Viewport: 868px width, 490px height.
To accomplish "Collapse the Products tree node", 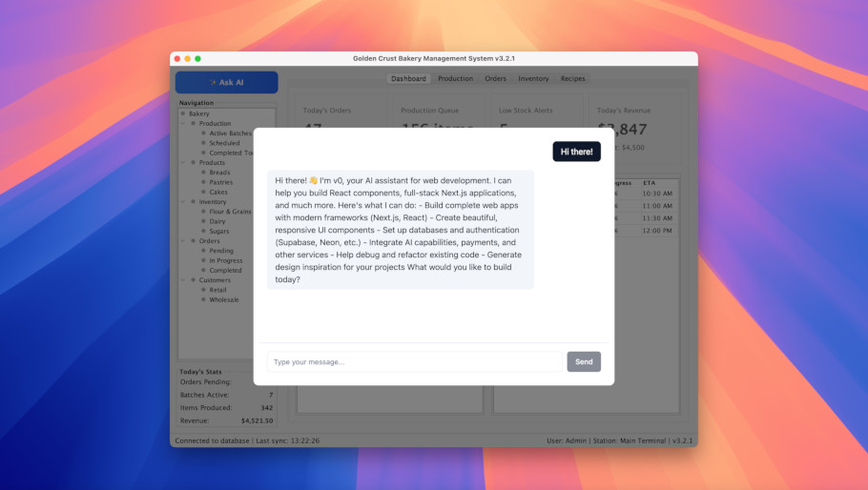I will point(183,163).
